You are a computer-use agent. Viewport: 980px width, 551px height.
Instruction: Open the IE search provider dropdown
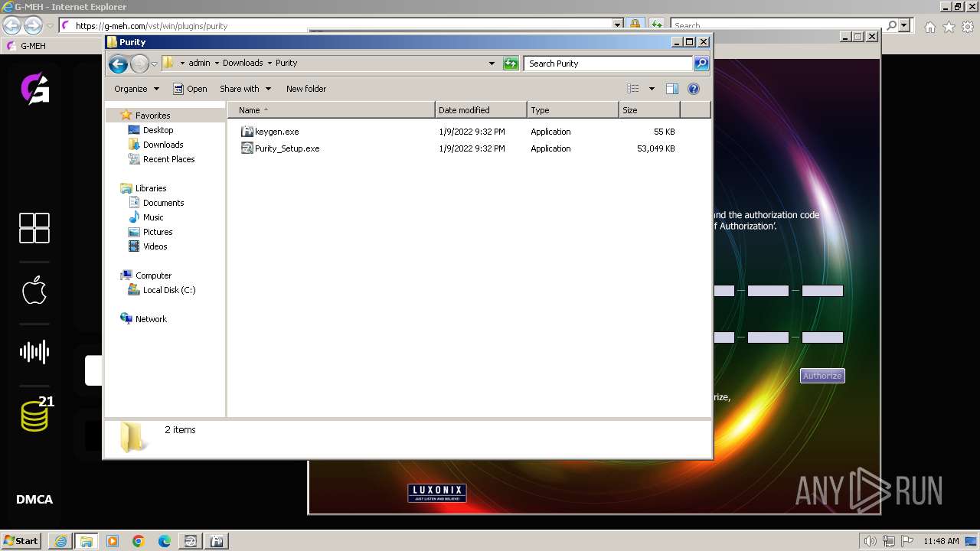pyautogui.click(x=904, y=25)
